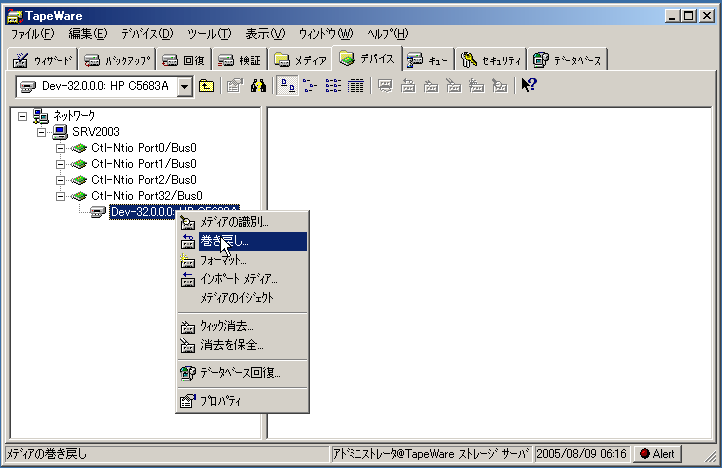
Task: Select Ctl-Ntio Port1/Bus0 controller
Action: tap(144, 164)
